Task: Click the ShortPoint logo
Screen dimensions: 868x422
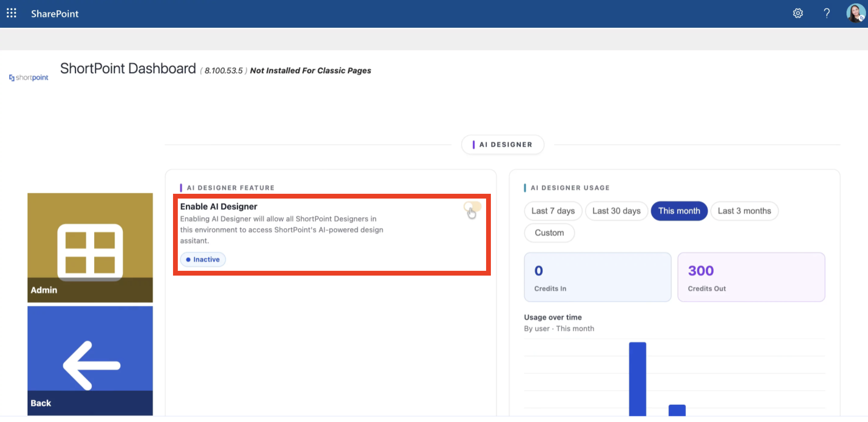Action: 29,78
